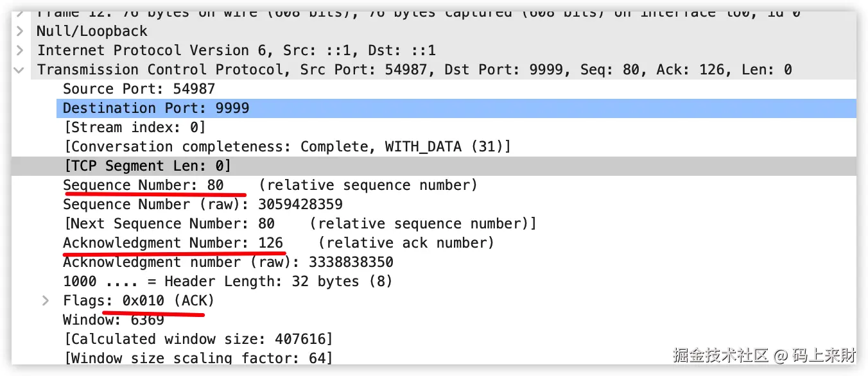Click the Acknowledgment number (raw) row
This screenshot has height=376, width=868.
tap(228, 262)
